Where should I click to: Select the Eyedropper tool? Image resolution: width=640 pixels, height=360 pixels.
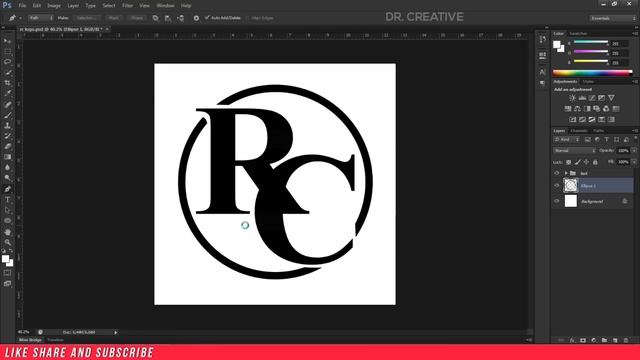pos(7,93)
